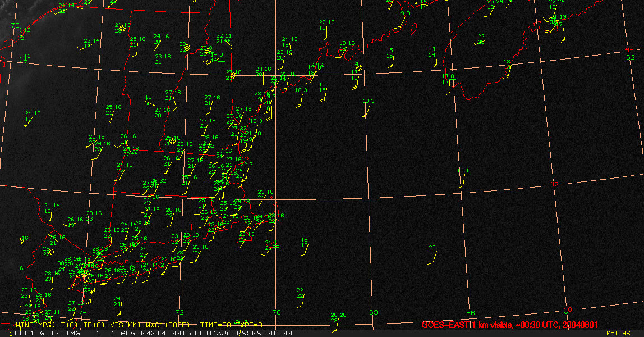The image size is (644, 337).
Task: Click the station plot reading 21 14
Action: (x=52, y=206)
